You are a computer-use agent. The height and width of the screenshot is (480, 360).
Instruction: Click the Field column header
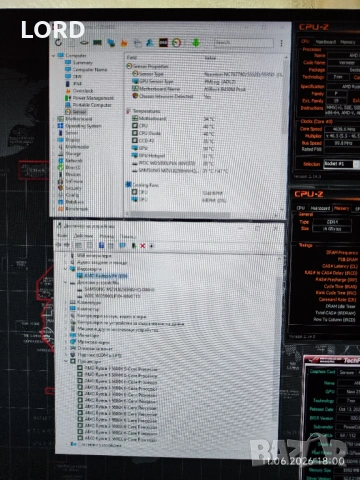(132, 57)
